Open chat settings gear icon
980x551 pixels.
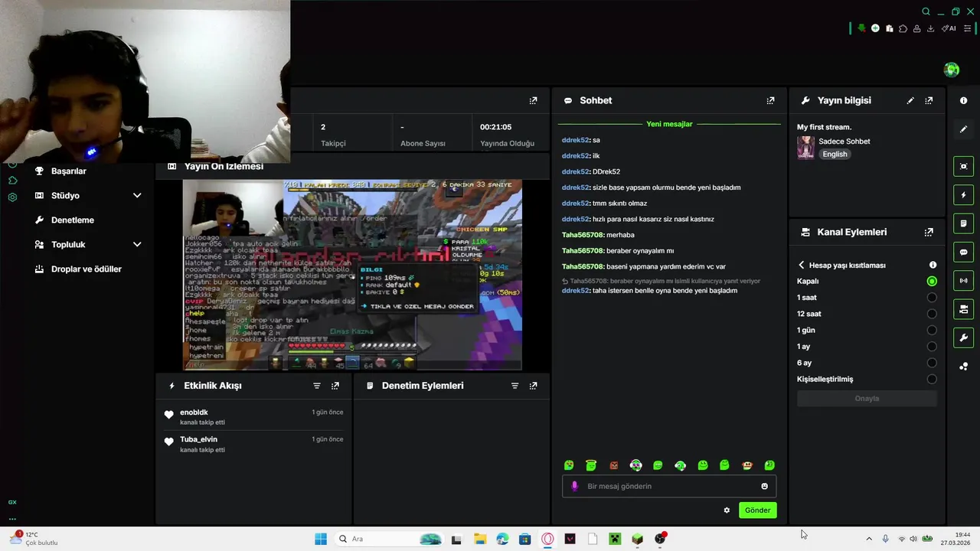coord(727,510)
